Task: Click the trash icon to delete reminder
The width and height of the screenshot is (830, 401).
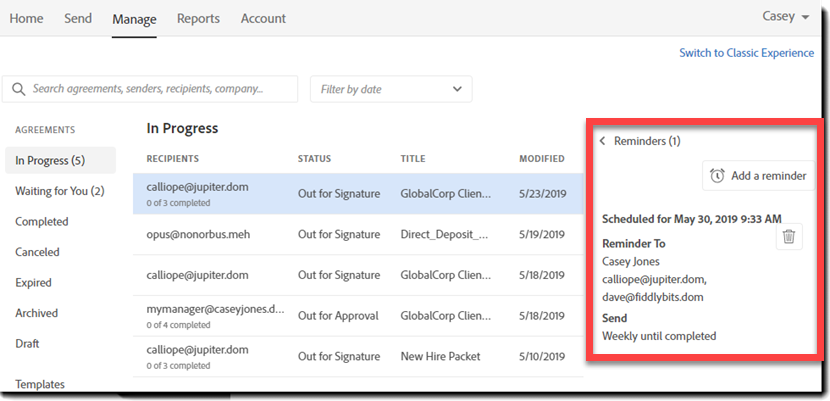Action: point(789,237)
